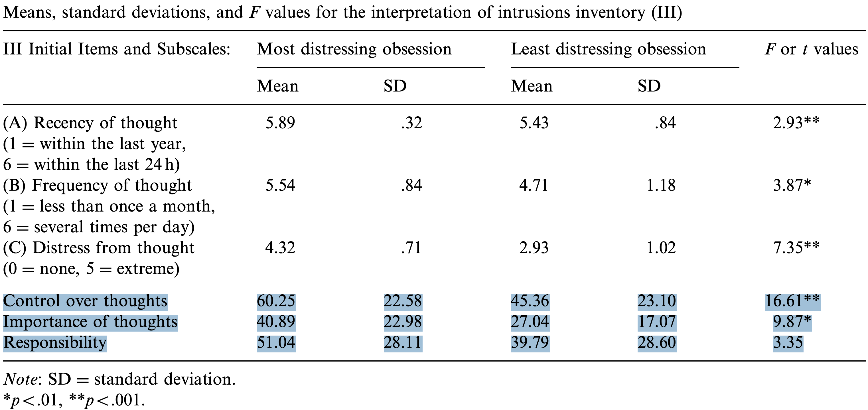Click the 7.35** value in the Distress row
The width and height of the screenshot is (868, 410).
(x=796, y=248)
